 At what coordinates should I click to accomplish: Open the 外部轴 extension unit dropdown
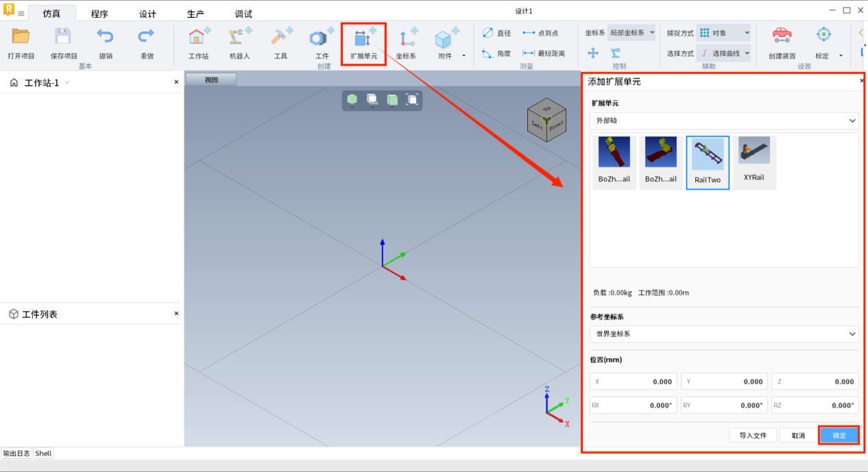[724, 121]
